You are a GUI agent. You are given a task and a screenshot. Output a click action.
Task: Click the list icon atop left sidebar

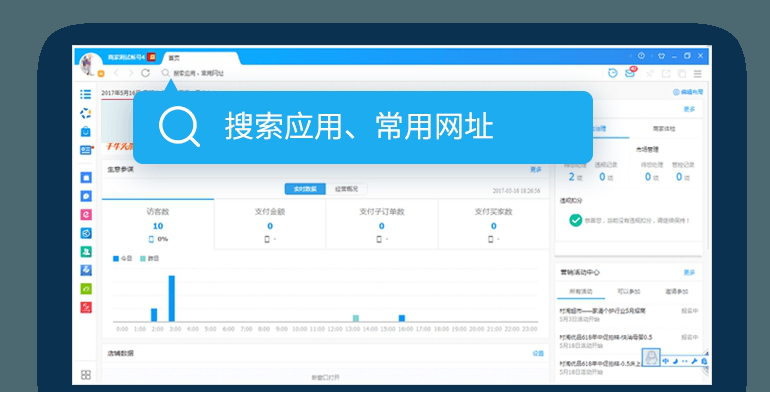pos(86,94)
